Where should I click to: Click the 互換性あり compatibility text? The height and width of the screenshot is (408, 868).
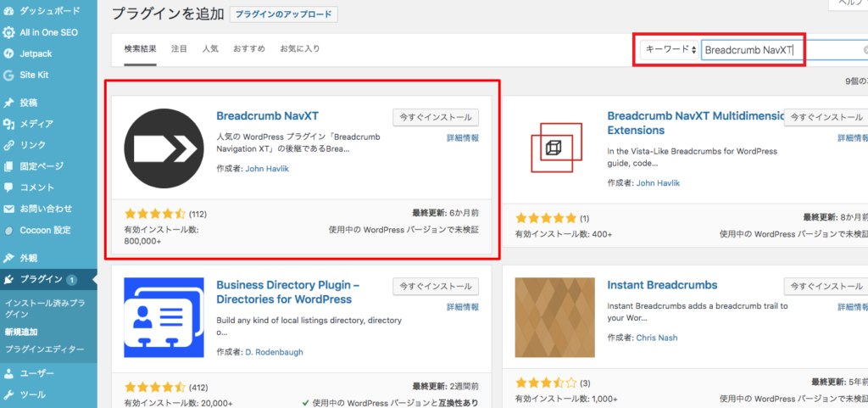[457, 402]
